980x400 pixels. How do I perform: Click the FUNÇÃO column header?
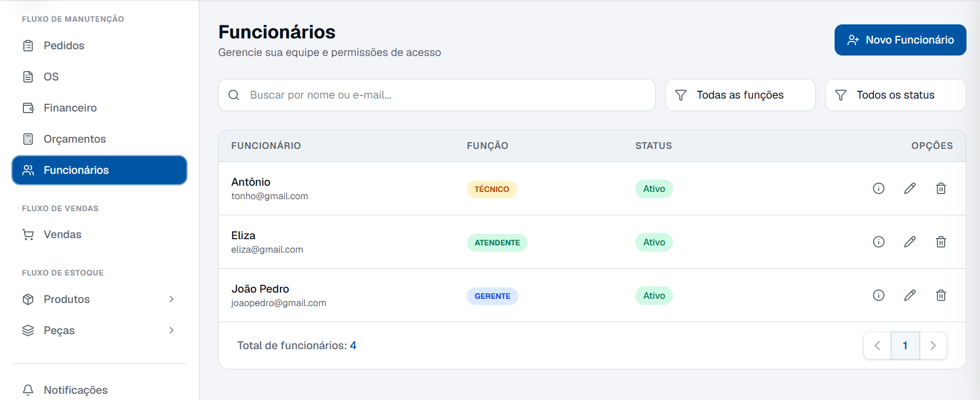(x=487, y=146)
